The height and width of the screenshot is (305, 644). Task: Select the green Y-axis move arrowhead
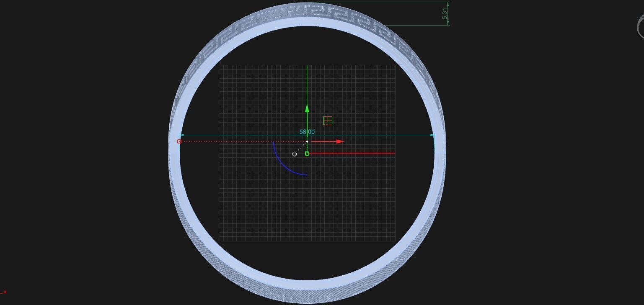click(x=307, y=108)
